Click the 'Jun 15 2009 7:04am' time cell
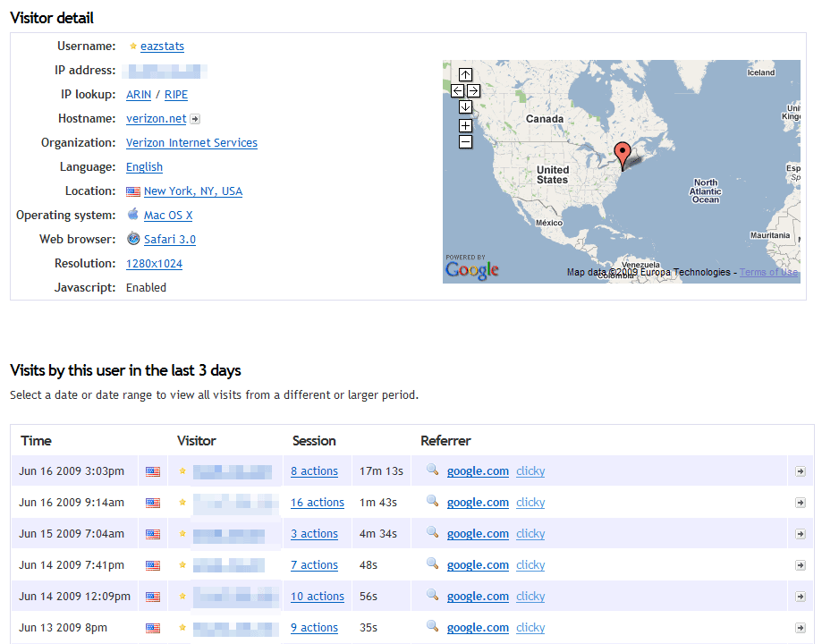This screenshot has width=822, height=644. tap(72, 533)
